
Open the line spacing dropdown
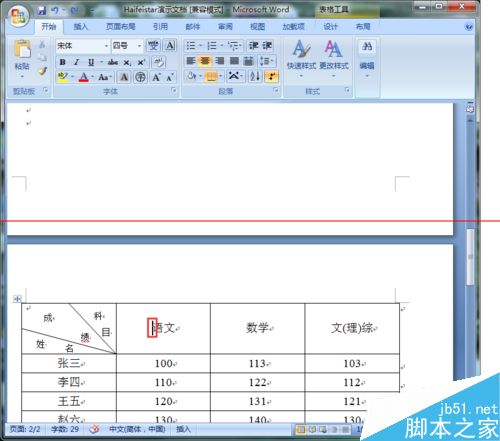click(267, 61)
